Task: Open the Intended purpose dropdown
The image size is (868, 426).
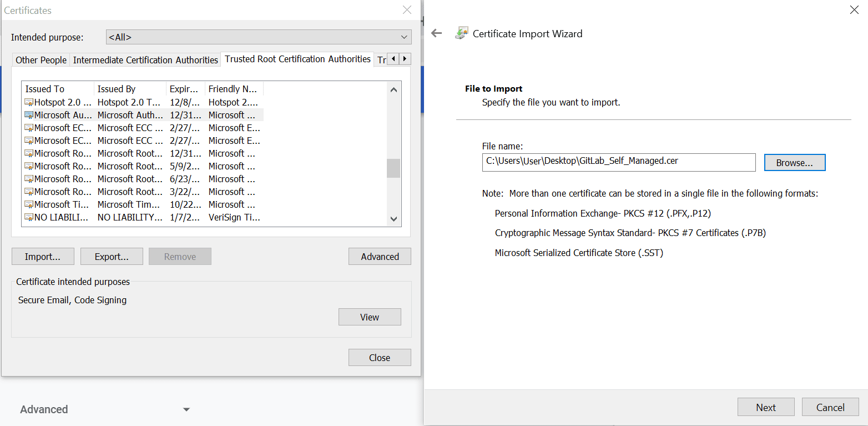Action: pyautogui.click(x=259, y=37)
